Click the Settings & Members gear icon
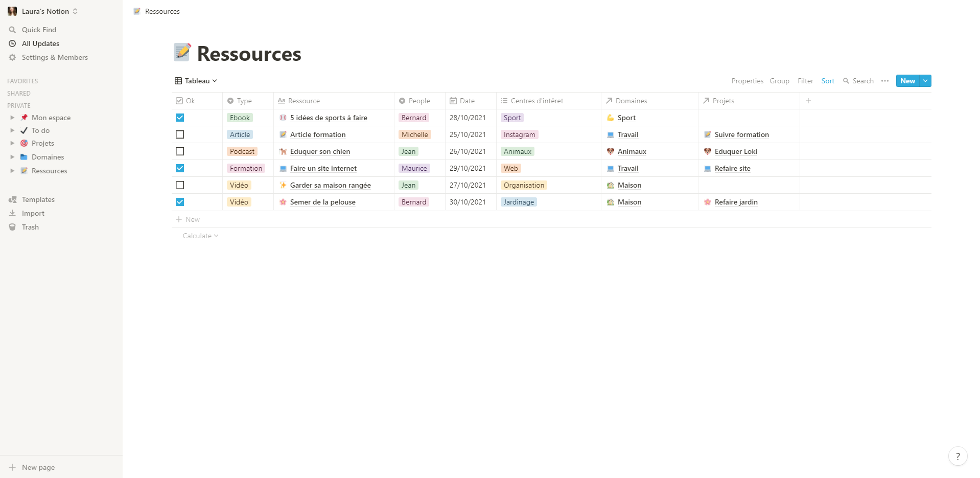Viewport: 980px width, 478px height. 12,57
